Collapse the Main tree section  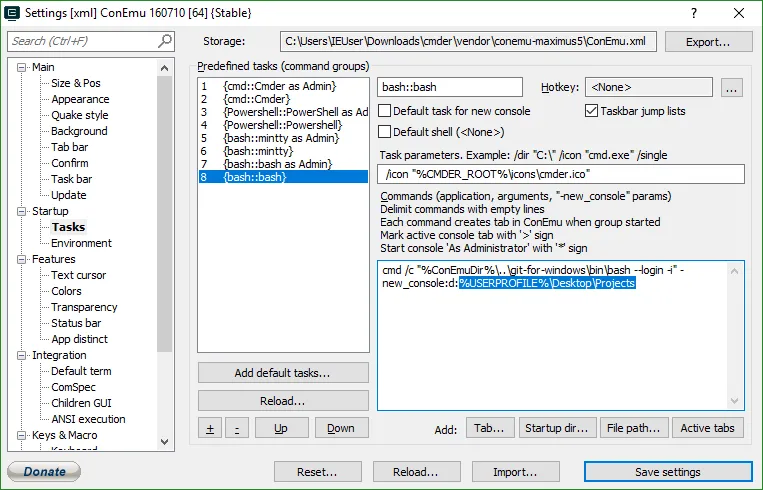coord(23,67)
